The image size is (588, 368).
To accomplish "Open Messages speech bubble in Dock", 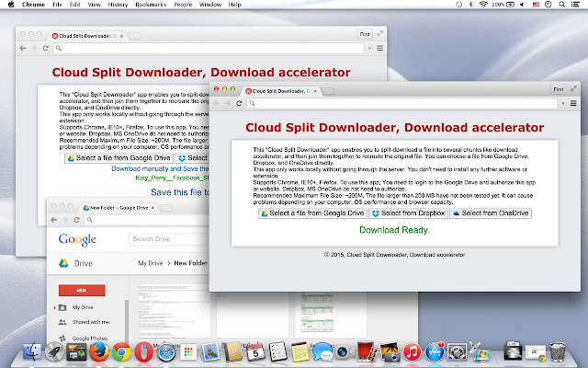I will pyautogui.click(x=322, y=351).
